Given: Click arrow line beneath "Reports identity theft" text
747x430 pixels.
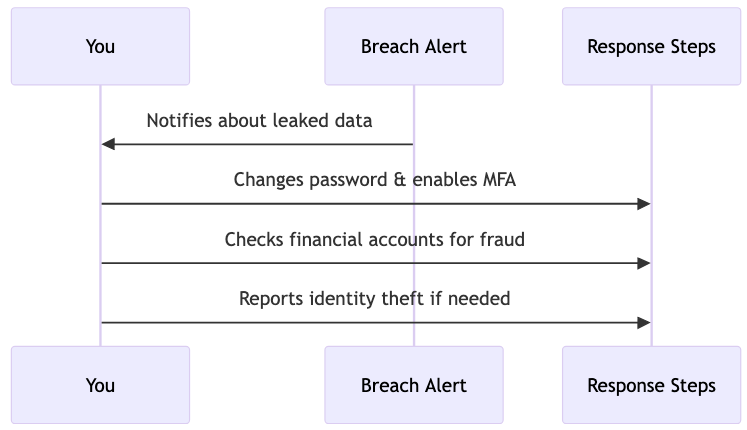Looking at the screenshot, I should coord(375,322).
